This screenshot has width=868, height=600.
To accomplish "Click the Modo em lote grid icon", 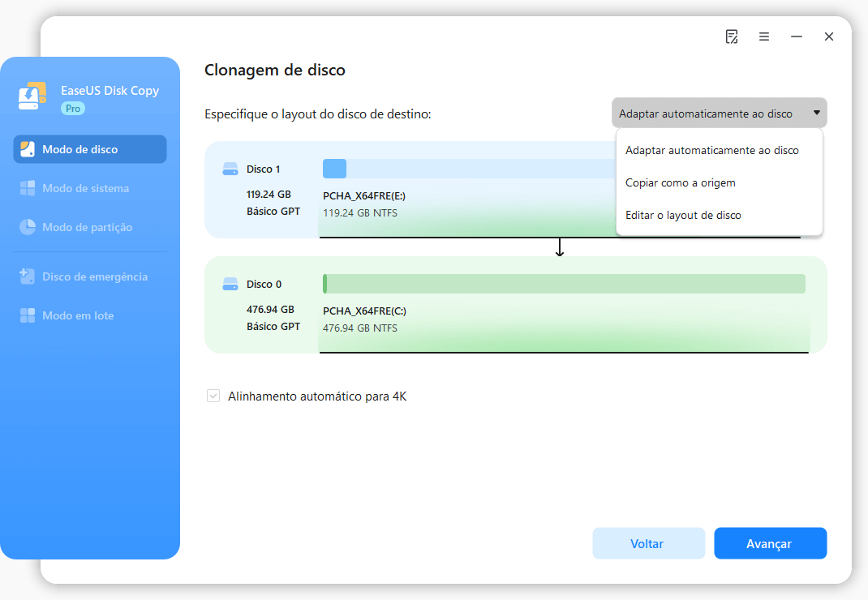I will 28,315.
